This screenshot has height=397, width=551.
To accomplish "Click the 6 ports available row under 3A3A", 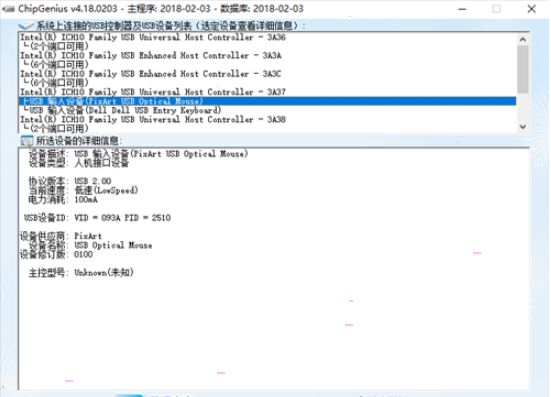I will point(56,65).
